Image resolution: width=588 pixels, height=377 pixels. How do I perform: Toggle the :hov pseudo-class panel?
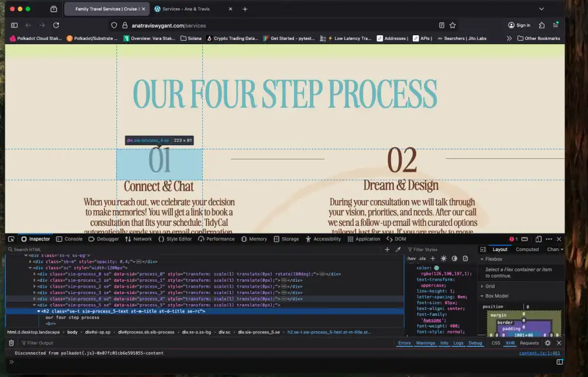(412, 259)
